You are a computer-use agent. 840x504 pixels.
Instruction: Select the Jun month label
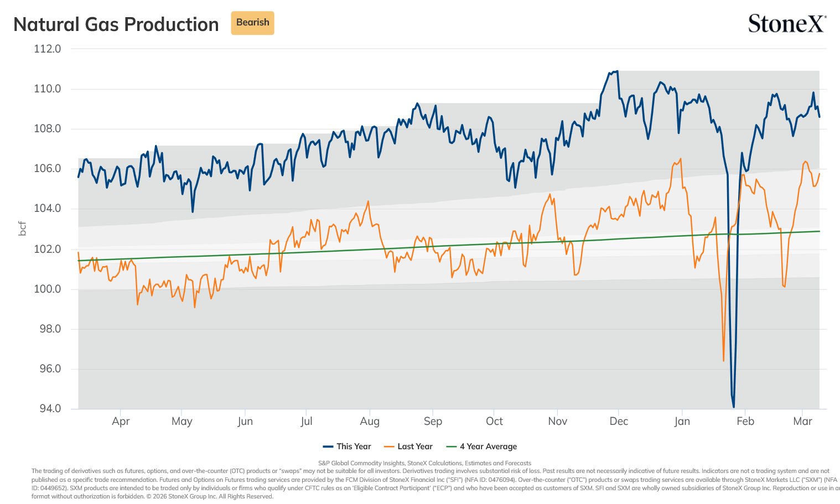click(245, 422)
